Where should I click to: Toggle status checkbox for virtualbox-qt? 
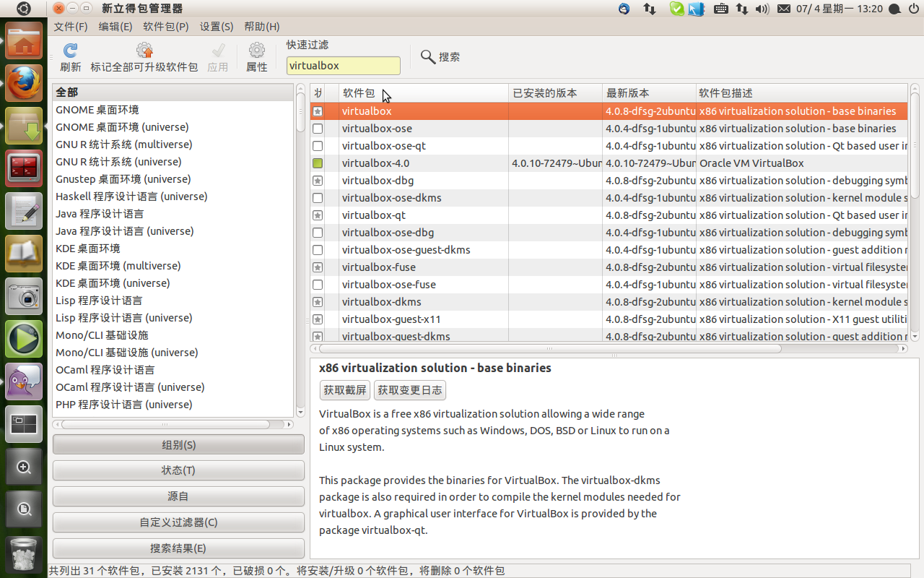318,215
